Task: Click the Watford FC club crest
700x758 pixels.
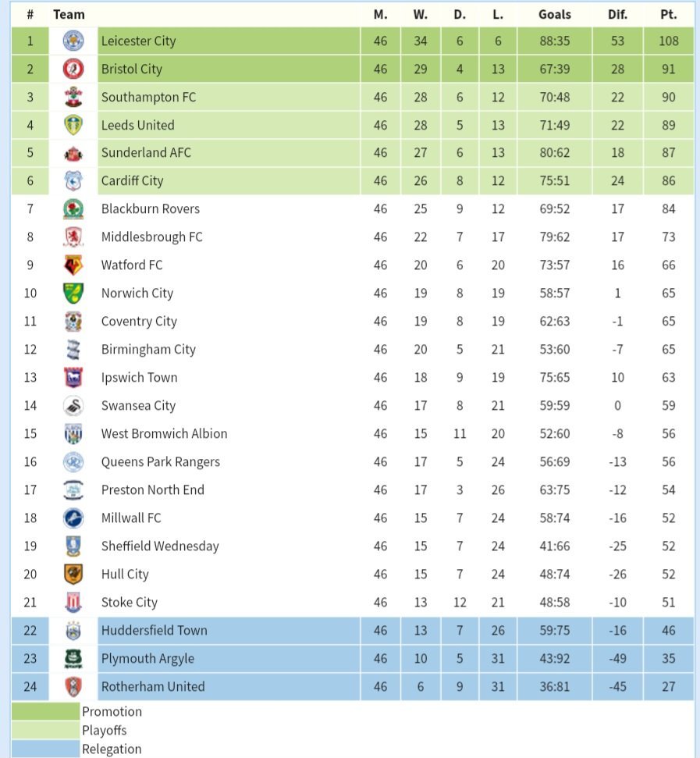Action: pyautogui.click(x=73, y=265)
